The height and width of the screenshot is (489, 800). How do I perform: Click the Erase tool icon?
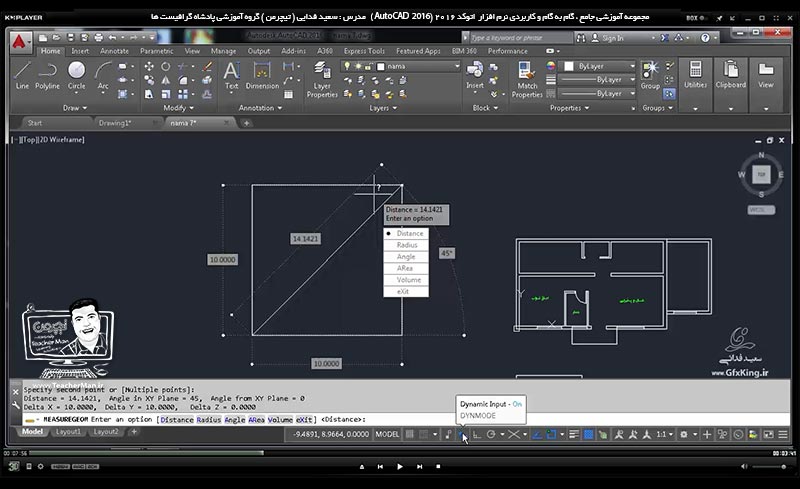[x=207, y=66]
